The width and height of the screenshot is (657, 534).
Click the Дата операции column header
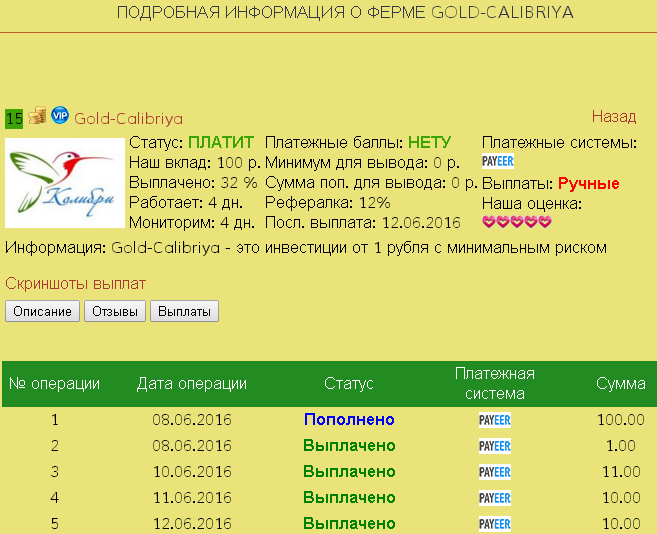coord(192,384)
